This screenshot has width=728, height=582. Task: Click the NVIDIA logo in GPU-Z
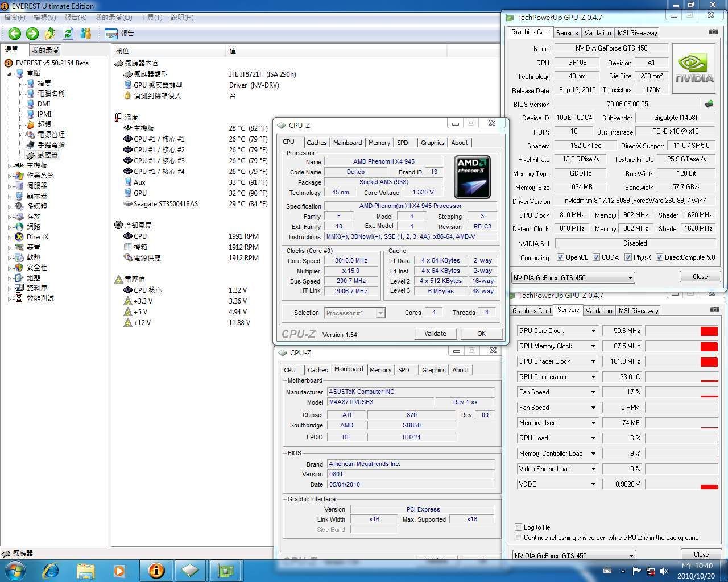(694, 68)
